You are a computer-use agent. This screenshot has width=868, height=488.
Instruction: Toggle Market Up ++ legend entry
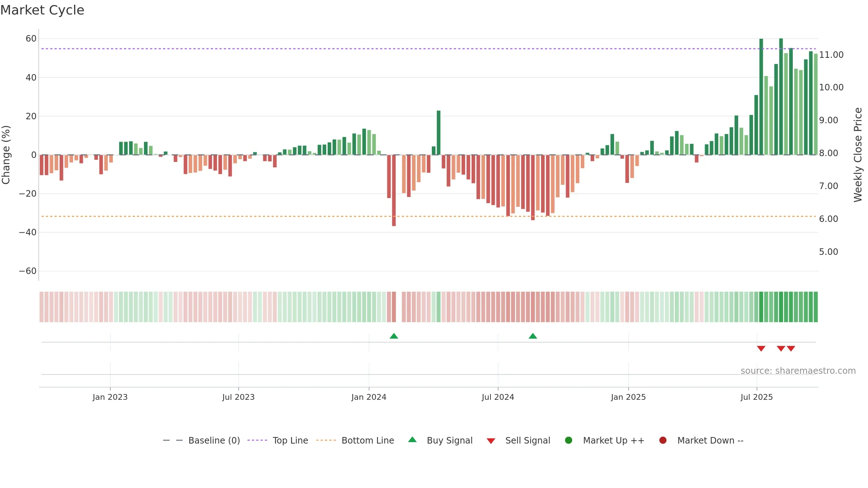pos(605,440)
